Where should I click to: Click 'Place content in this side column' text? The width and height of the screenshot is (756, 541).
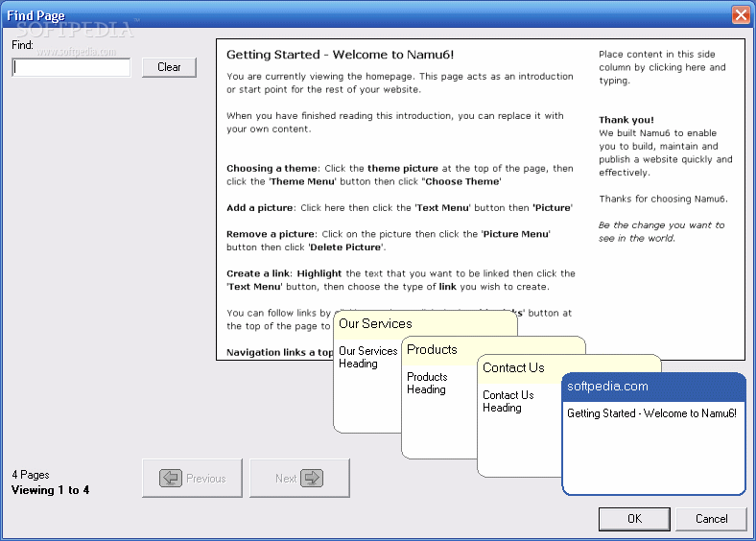pos(662,67)
